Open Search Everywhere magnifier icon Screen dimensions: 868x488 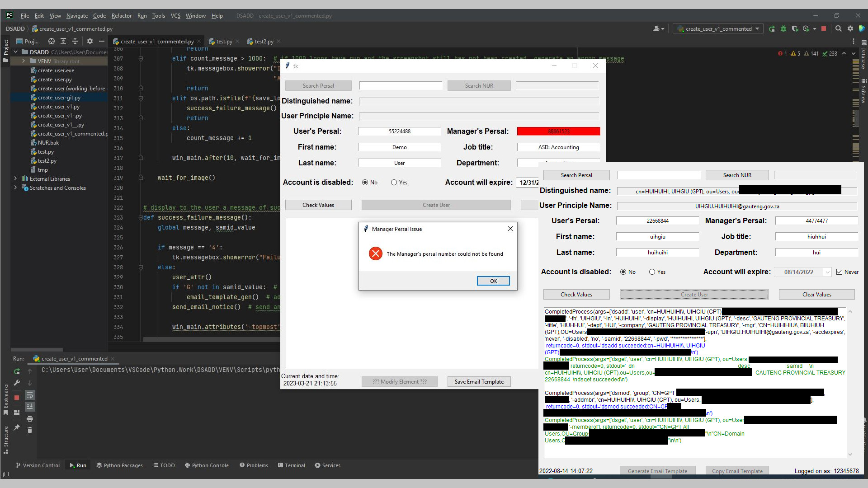(x=839, y=28)
